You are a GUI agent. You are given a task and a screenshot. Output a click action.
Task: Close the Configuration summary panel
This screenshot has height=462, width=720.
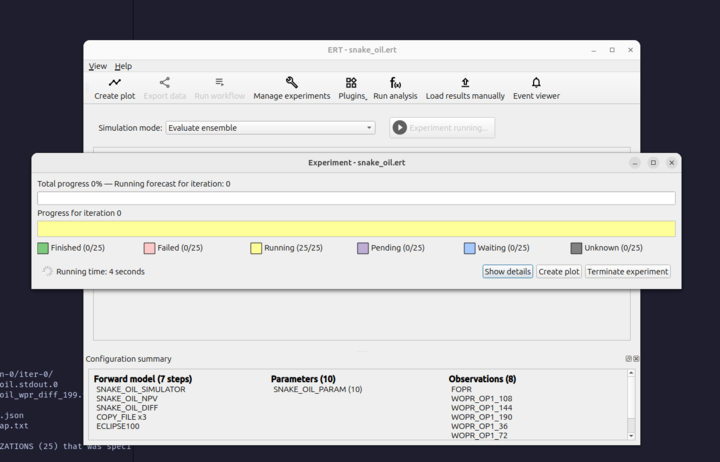pyautogui.click(x=636, y=359)
